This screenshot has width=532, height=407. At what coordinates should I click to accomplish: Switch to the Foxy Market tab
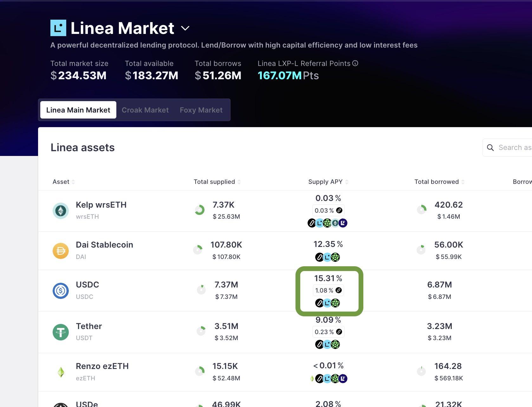[201, 110]
